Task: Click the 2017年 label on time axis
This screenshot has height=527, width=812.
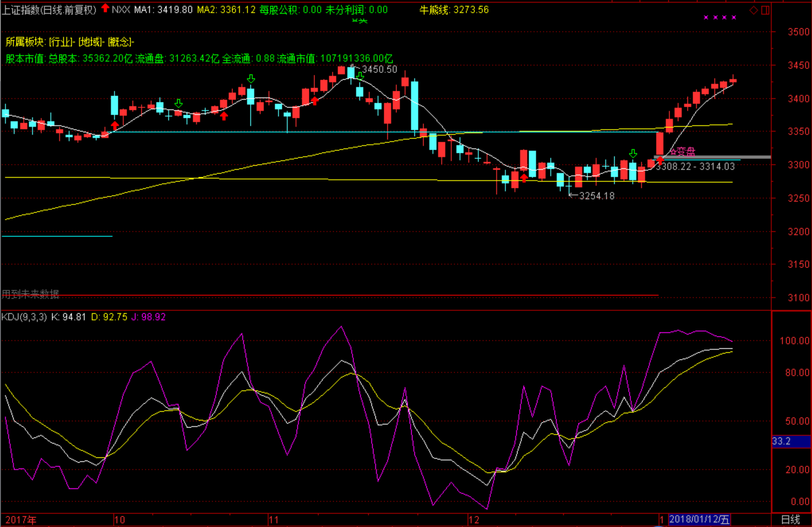Action: click(x=21, y=520)
